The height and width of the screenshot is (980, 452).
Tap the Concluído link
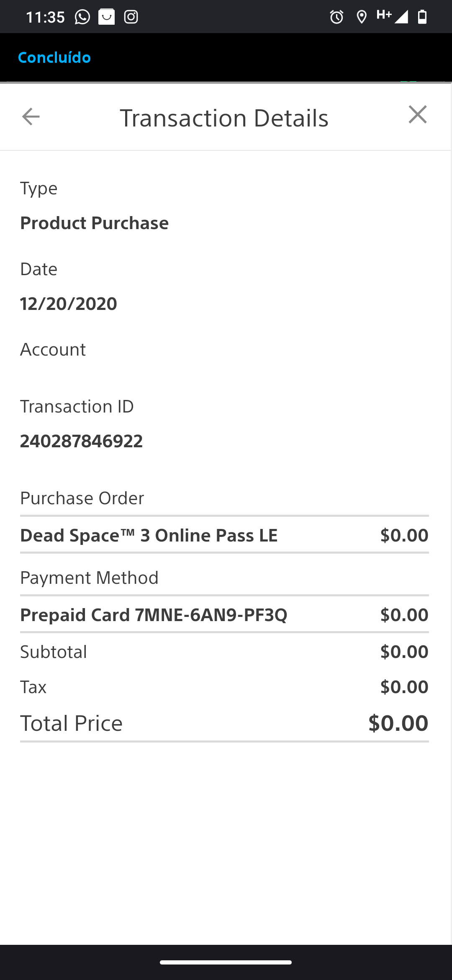(54, 57)
